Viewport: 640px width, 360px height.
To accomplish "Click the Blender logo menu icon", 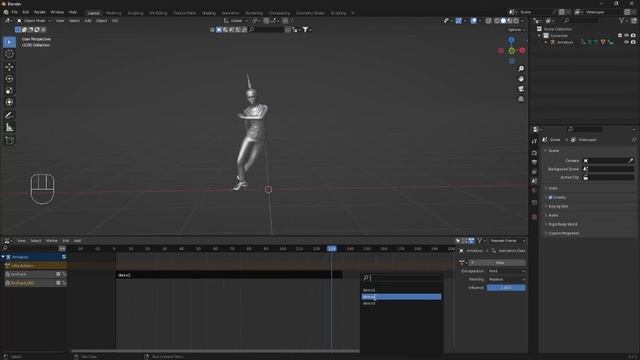I will pos(6,12).
